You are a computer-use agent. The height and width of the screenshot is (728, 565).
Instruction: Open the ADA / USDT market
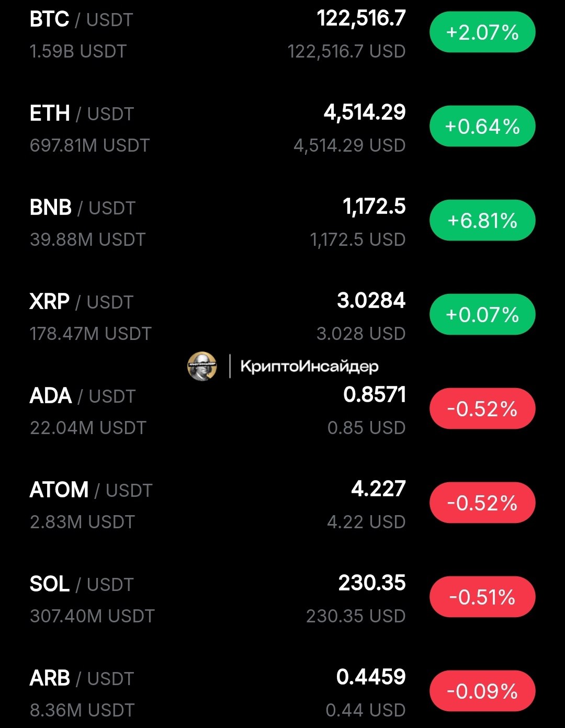click(83, 396)
